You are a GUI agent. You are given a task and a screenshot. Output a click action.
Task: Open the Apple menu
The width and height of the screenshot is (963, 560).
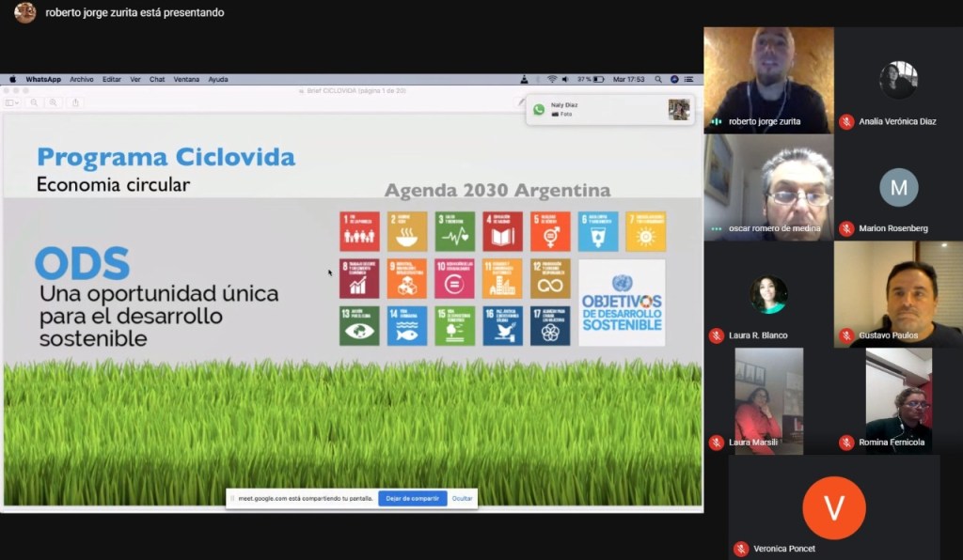(x=13, y=79)
